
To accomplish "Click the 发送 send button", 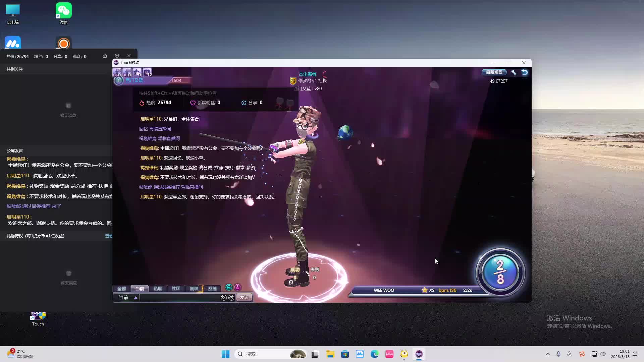I will pyautogui.click(x=244, y=298).
